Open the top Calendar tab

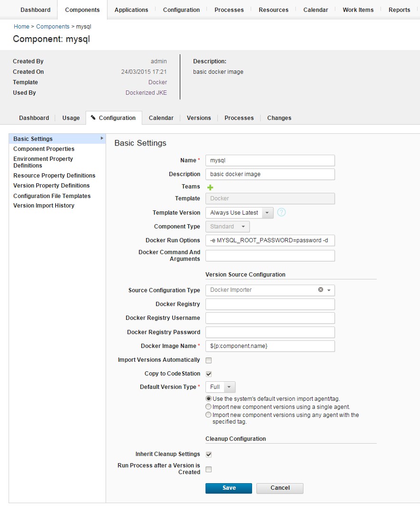(x=315, y=10)
